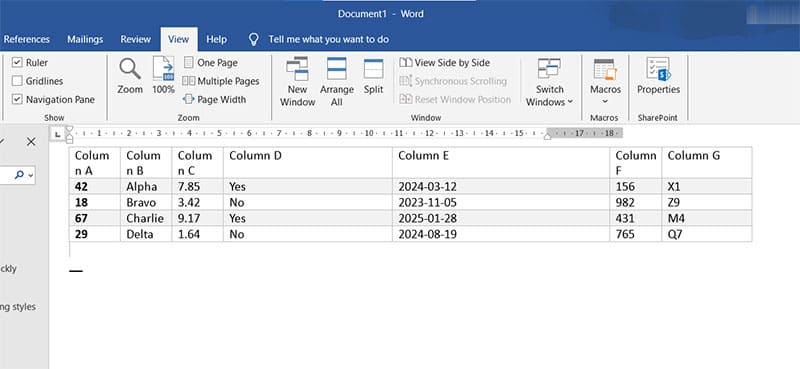Click the date 2023-11-05

click(501, 203)
